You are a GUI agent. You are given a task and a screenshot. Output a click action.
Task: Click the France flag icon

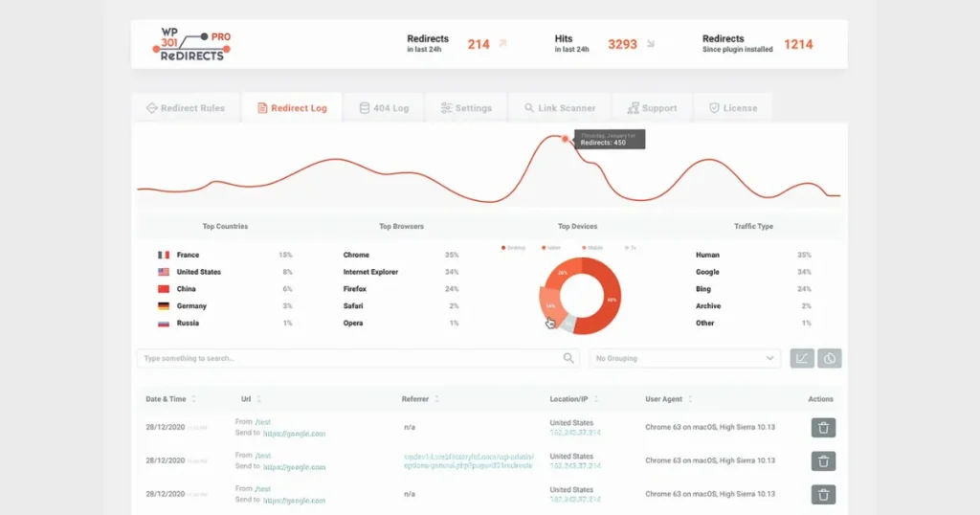[x=164, y=255]
